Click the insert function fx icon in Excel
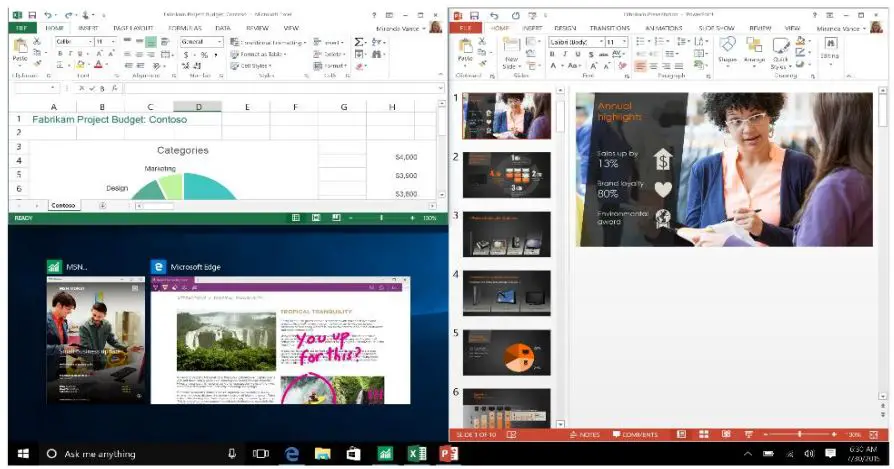The height and width of the screenshot is (469, 894). (x=115, y=88)
